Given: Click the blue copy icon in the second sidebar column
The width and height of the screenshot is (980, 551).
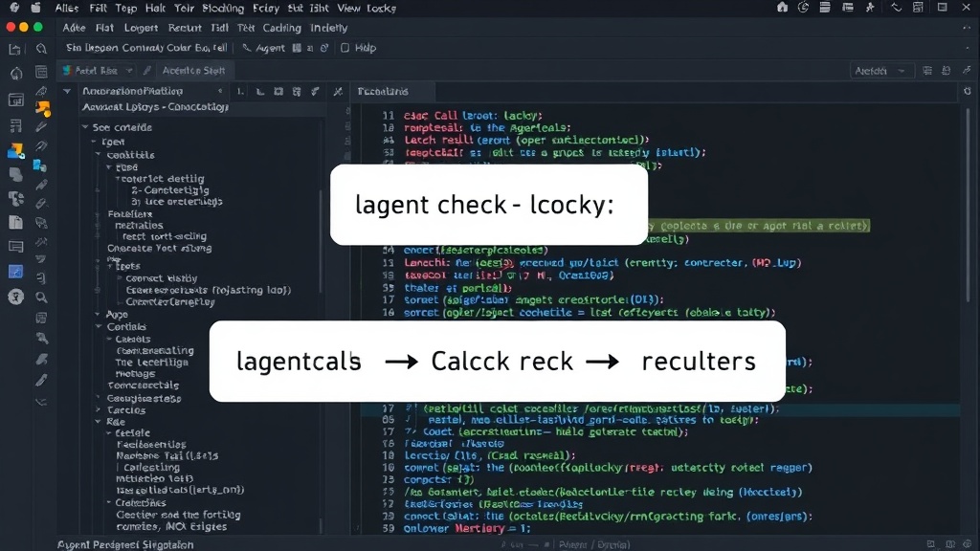Looking at the screenshot, I should click(x=40, y=165).
